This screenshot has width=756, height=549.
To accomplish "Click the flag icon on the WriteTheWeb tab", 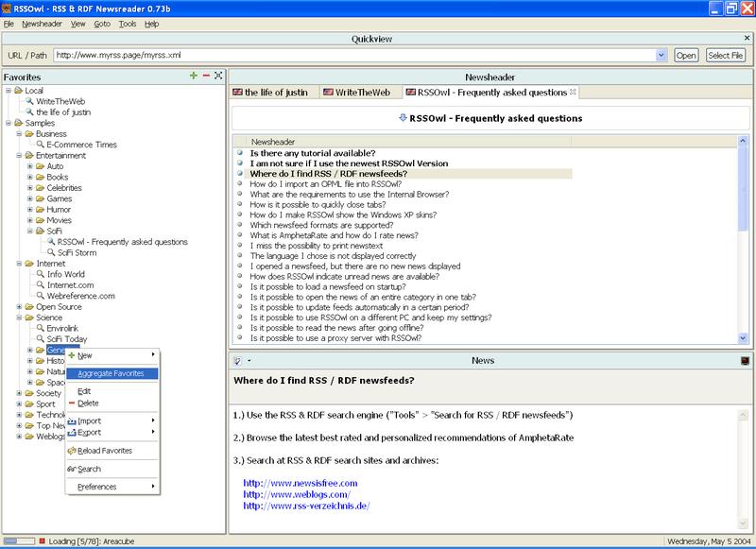I will coord(328,92).
